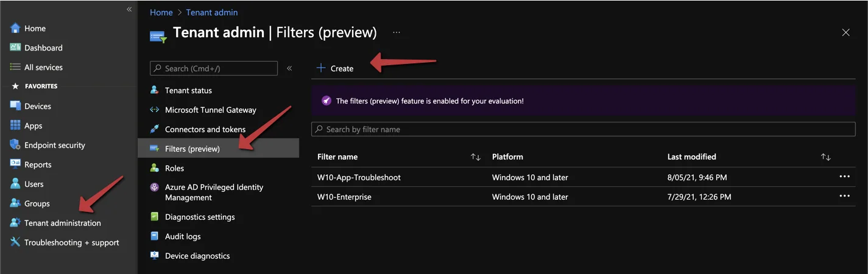
Task: Click the Tenant admin header filter icon
Action: pyautogui.click(x=158, y=37)
